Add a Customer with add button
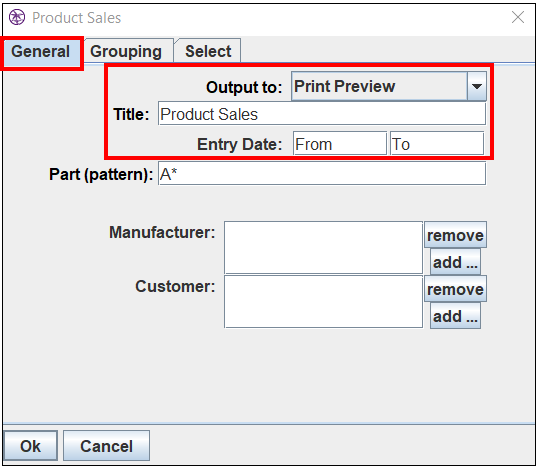The width and height of the screenshot is (538, 468). coord(455,316)
